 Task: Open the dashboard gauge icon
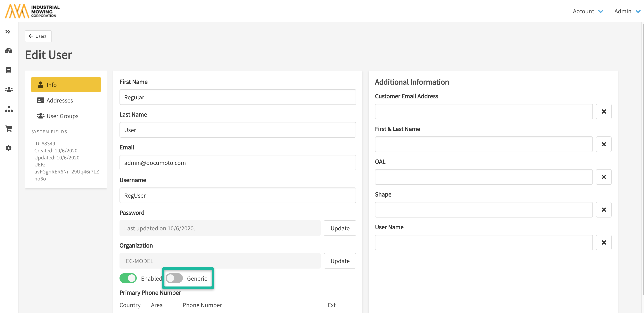9,51
